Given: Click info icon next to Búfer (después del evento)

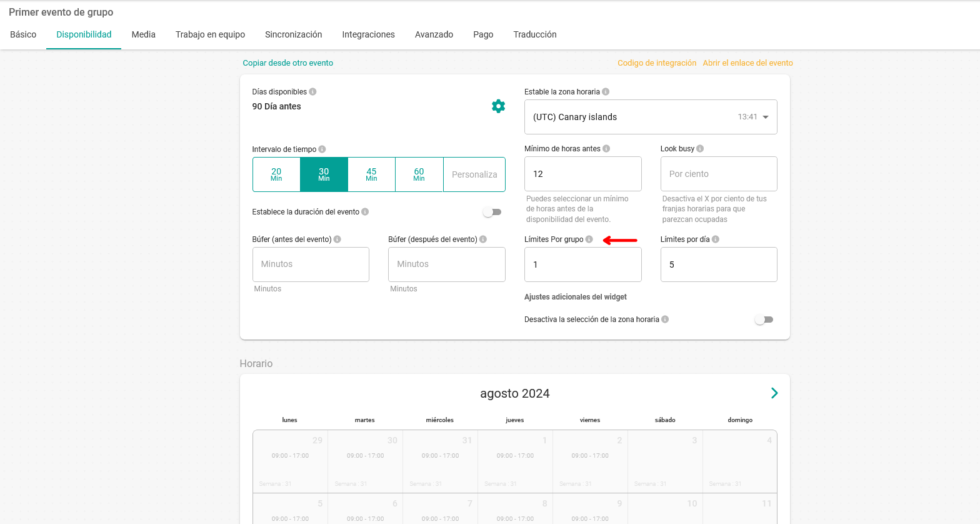Looking at the screenshot, I should [x=483, y=239].
